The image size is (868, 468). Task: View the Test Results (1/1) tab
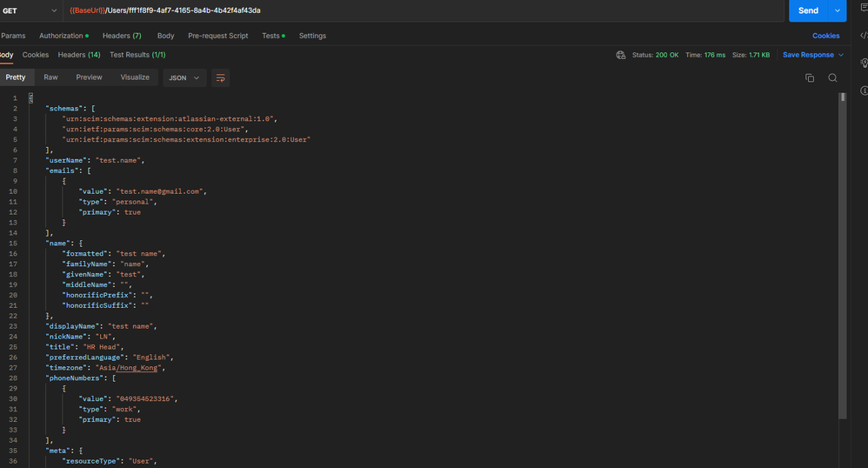(137, 55)
